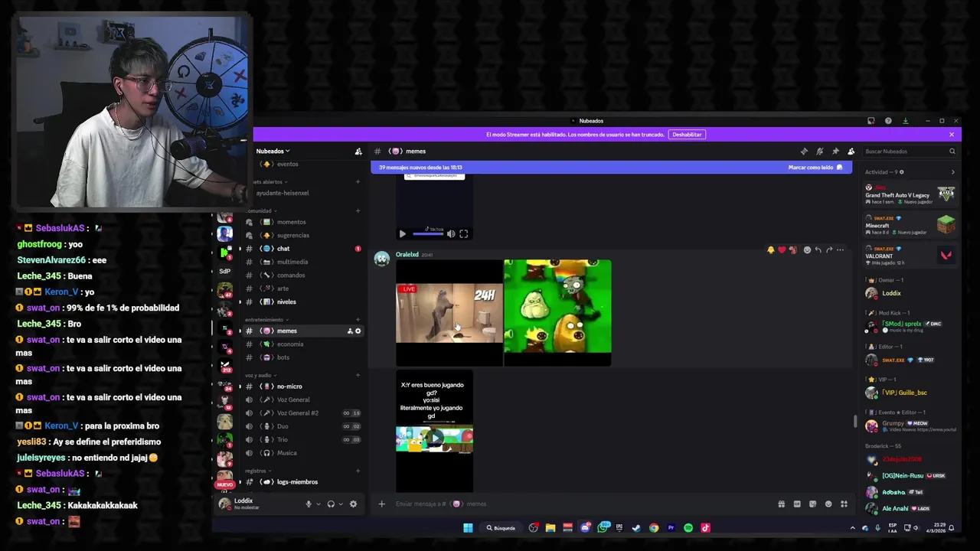Expand Actividad panel chevron

952,172
